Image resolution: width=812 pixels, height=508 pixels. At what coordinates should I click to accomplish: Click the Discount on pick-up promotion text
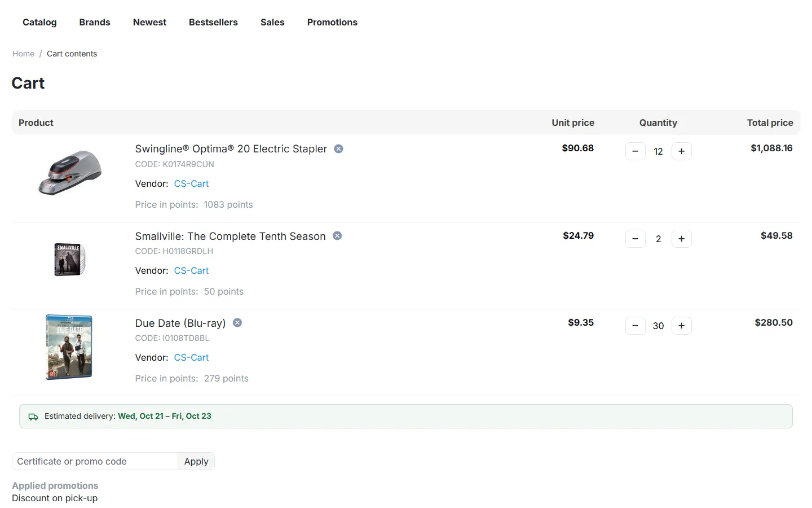55,498
